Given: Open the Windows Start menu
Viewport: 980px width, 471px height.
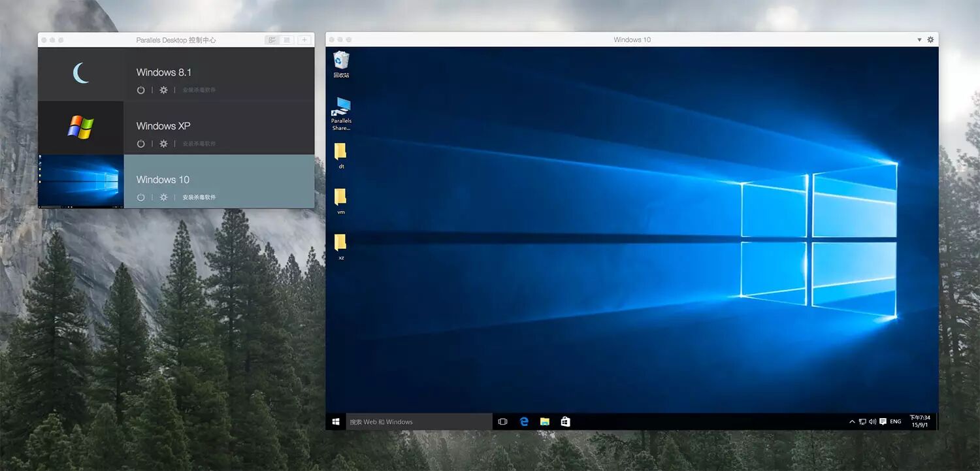Looking at the screenshot, I should pos(336,422).
